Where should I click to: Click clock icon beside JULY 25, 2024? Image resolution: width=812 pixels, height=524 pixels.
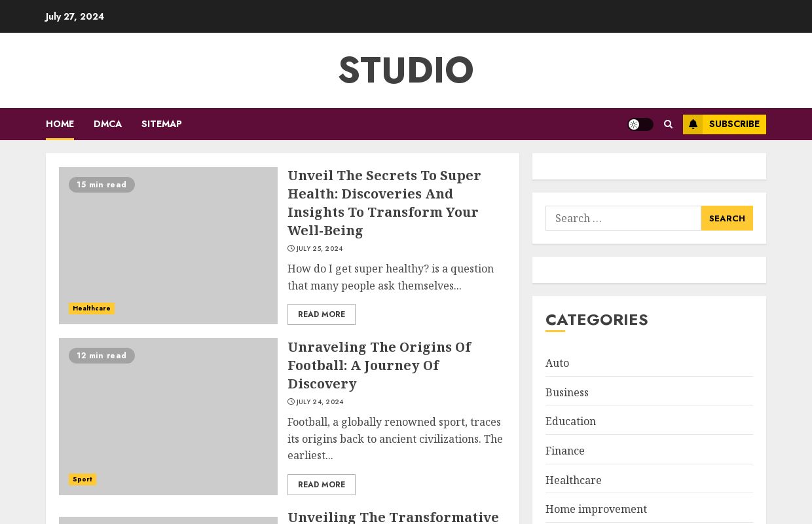pyautogui.click(x=291, y=249)
